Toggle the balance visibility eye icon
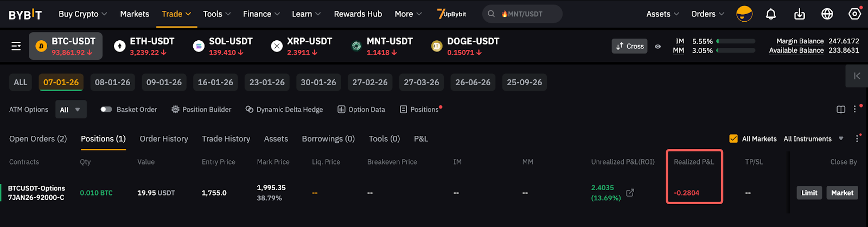Screen dimensions: 868x227 point(658,47)
